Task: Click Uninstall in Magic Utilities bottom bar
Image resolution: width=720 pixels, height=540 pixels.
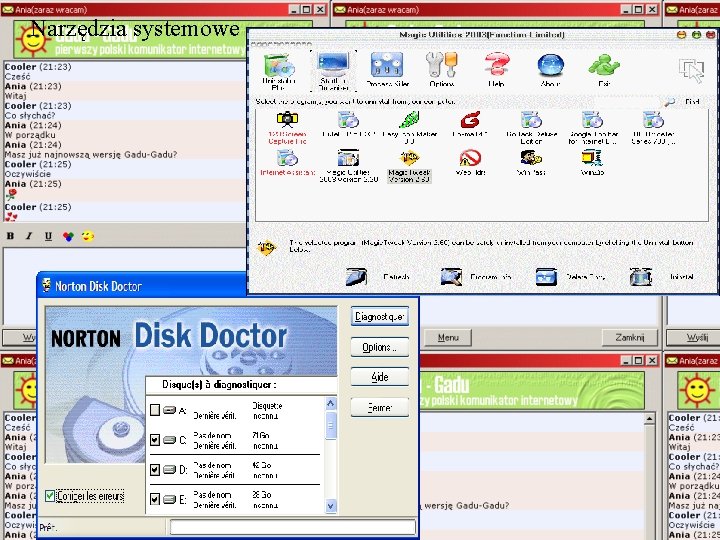Action: point(661,277)
